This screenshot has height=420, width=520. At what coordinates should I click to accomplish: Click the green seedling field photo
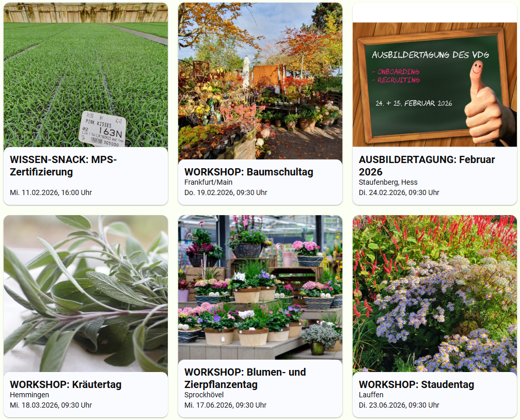(86, 75)
